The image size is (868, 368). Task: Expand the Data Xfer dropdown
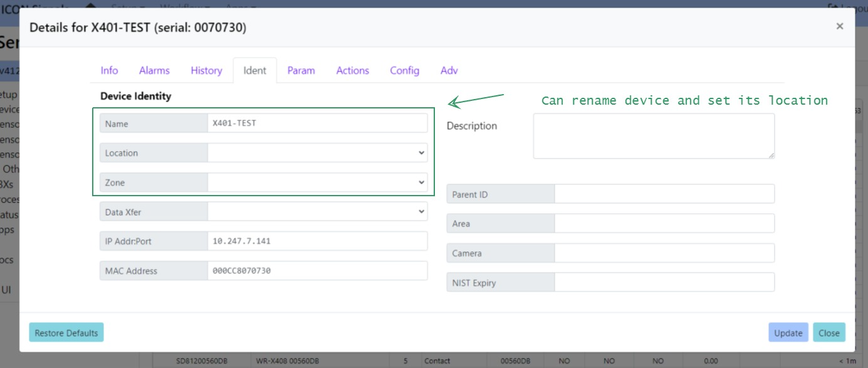(x=317, y=212)
